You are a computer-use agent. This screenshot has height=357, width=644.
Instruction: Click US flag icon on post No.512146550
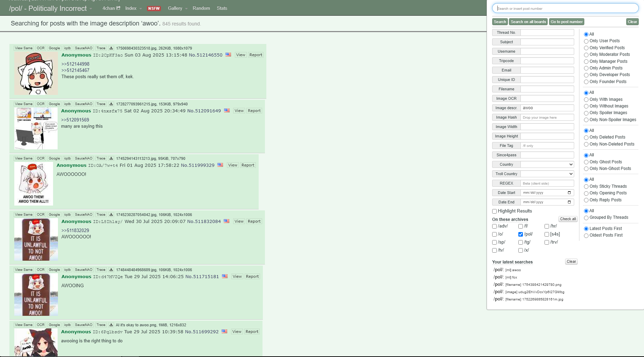tap(228, 55)
